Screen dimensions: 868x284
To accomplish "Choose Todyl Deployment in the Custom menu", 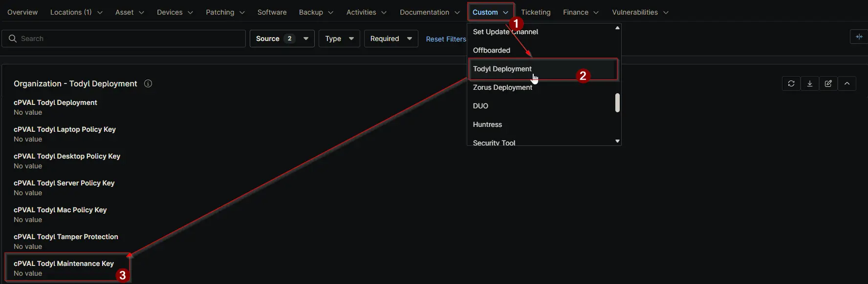I will point(541,69).
